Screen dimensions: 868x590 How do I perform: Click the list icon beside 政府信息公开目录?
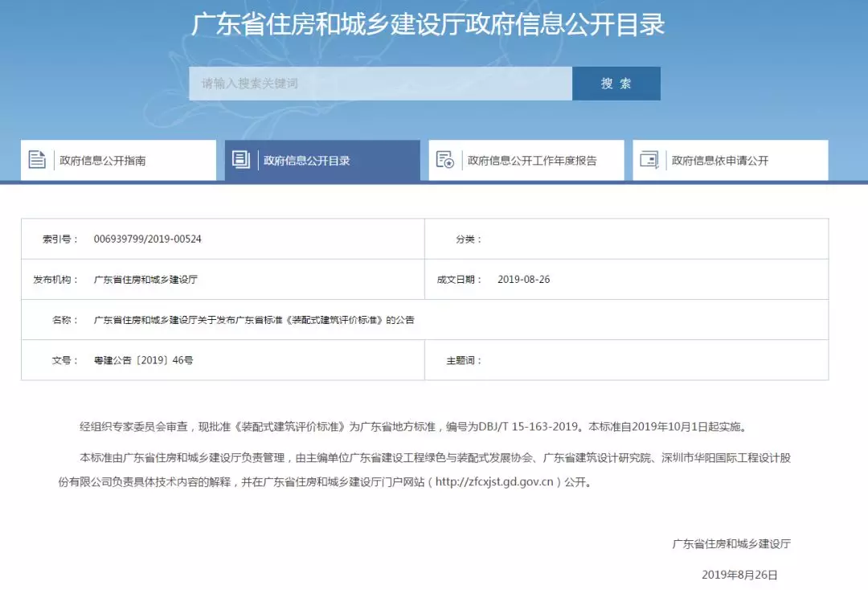(241, 160)
